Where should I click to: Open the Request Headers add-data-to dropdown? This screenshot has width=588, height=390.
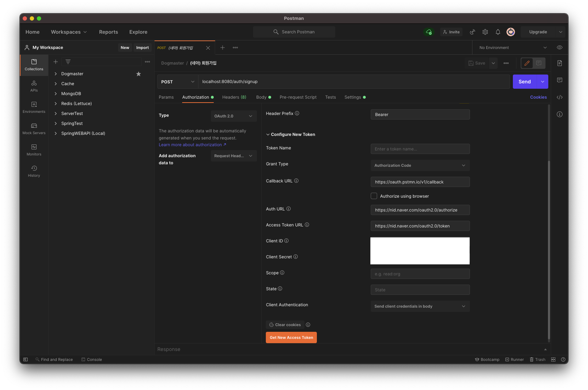coord(234,156)
